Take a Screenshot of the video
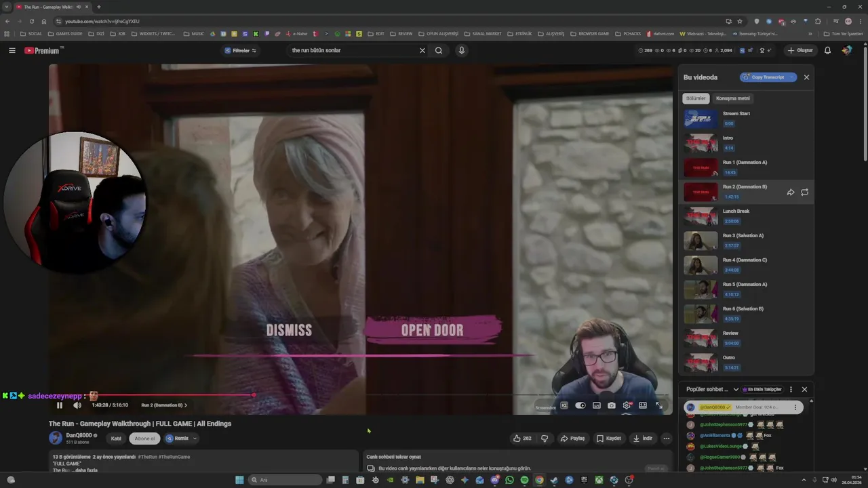The image size is (868, 488). pyautogui.click(x=612, y=405)
